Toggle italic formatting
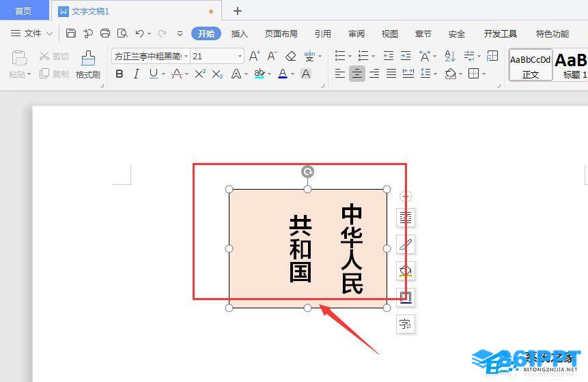 136,74
